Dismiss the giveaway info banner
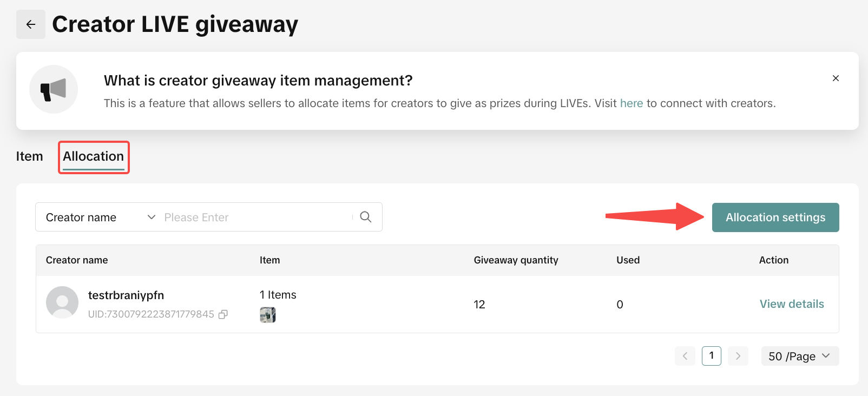868x396 pixels. (836, 78)
